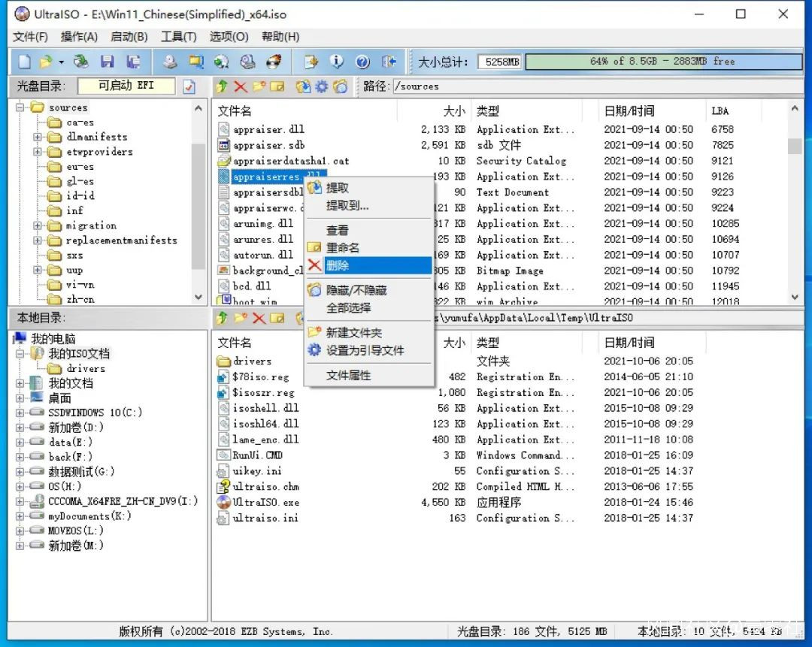Expand the uup folder node
The width and height of the screenshot is (812, 647).
click(38, 271)
